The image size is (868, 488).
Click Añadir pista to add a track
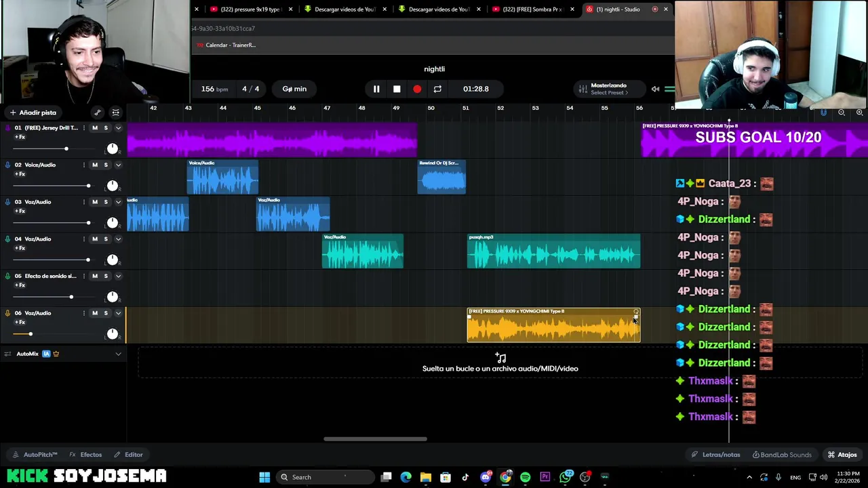(33, 113)
